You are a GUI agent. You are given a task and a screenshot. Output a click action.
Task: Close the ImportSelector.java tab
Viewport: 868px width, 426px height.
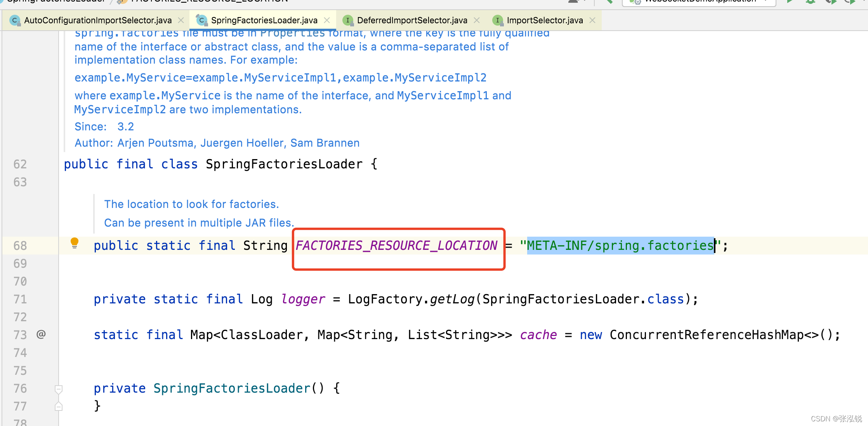pyautogui.click(x=592, y=20)
